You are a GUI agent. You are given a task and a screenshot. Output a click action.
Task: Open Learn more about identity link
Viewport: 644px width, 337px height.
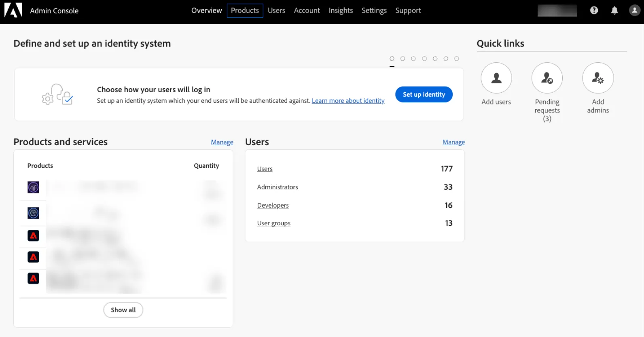(x=348, y=101)
